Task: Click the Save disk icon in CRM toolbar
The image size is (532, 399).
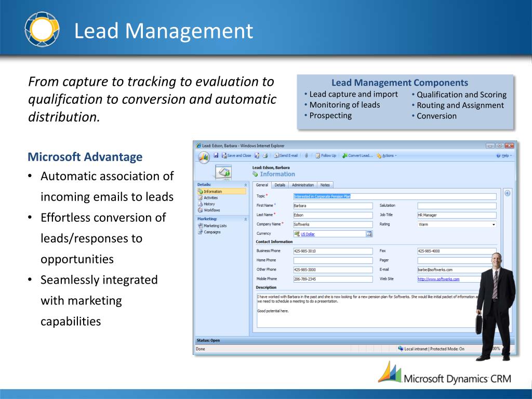Action: point(216,155)
